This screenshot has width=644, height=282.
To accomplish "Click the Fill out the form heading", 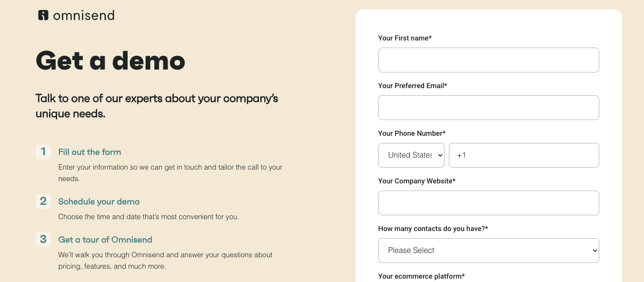I will pos(89,152).
